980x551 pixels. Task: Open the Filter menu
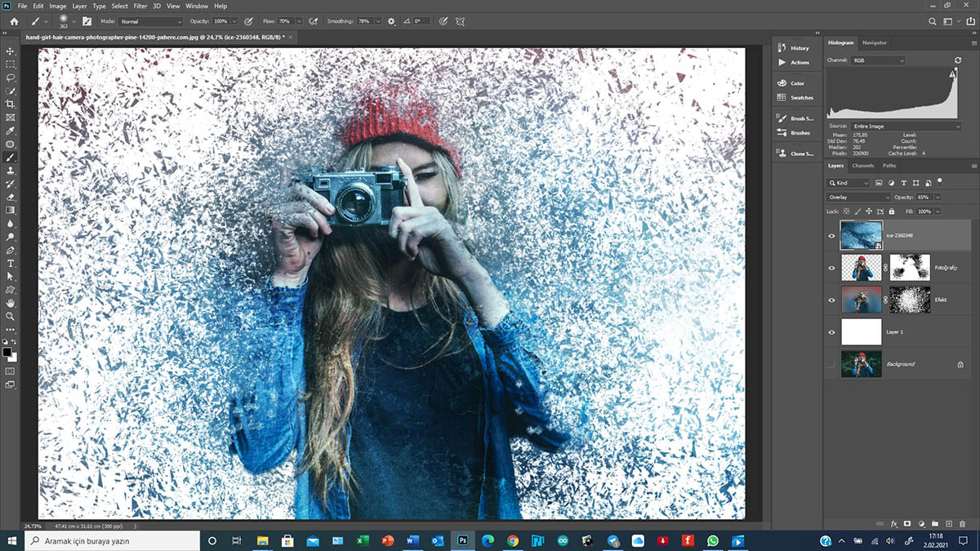click(140, 6)
